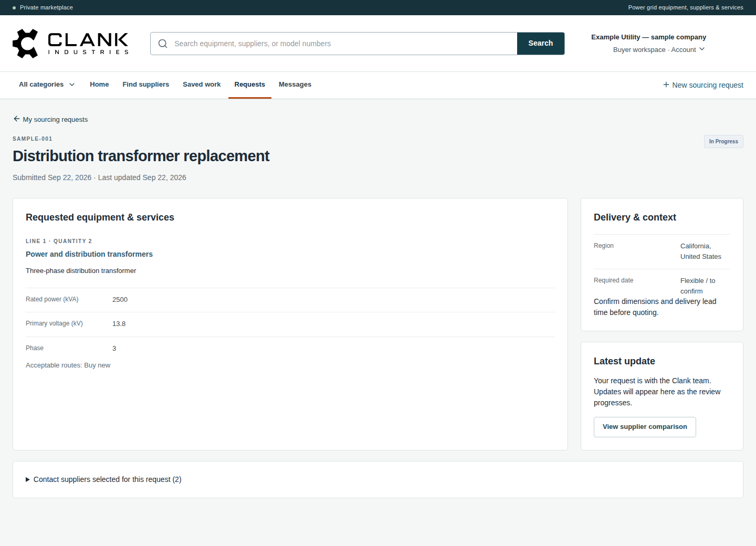The image size is (756, 546).
Task: Click View supplier comparison button
Action: point(645,427)
